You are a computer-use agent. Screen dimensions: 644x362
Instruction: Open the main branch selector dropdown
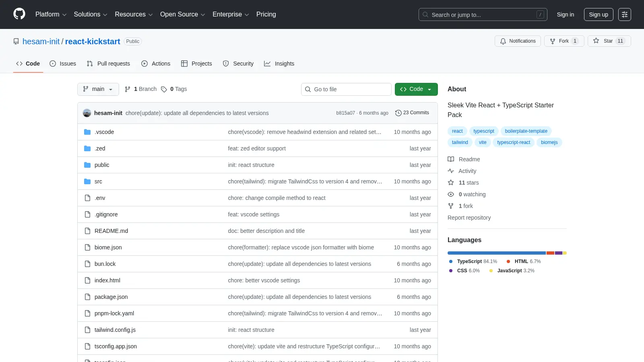pos(98,89)
